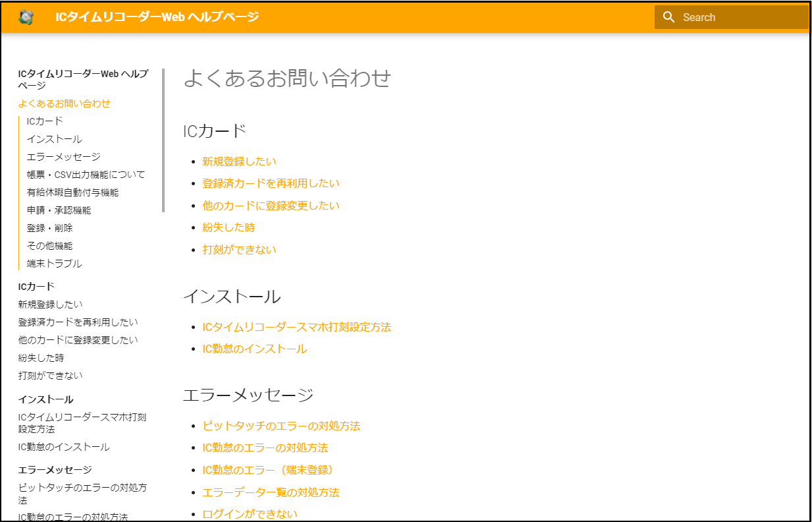Viewport: 812px width, 522px height.
Task: Open その他機能 in sidebar
Action: (x=50, y=246)
